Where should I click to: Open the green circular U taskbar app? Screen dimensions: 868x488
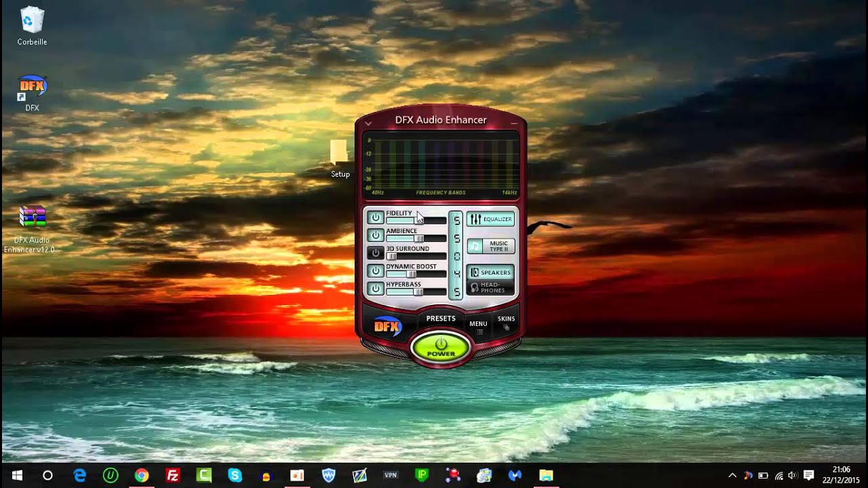pos(111,476)
